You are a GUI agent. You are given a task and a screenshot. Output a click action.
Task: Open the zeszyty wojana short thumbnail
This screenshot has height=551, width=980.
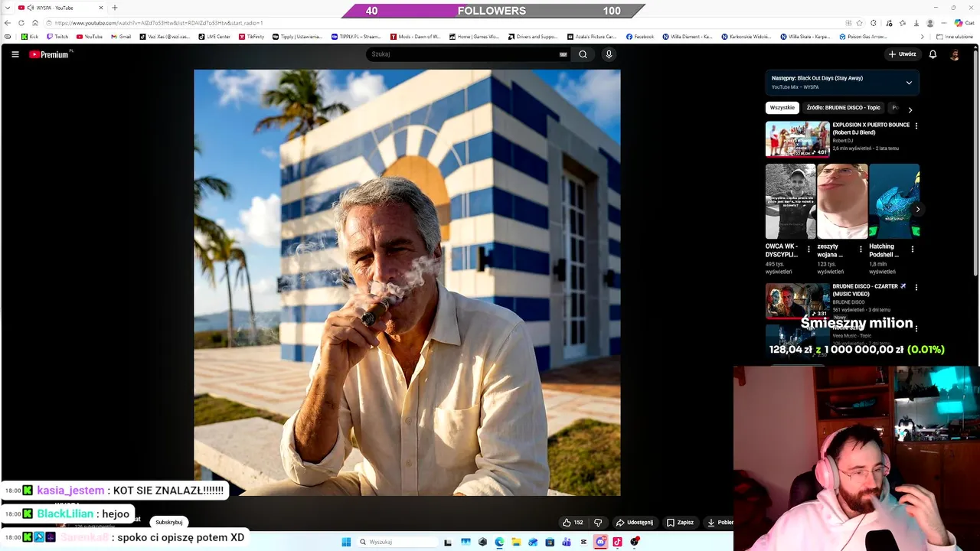pos(842,201)
